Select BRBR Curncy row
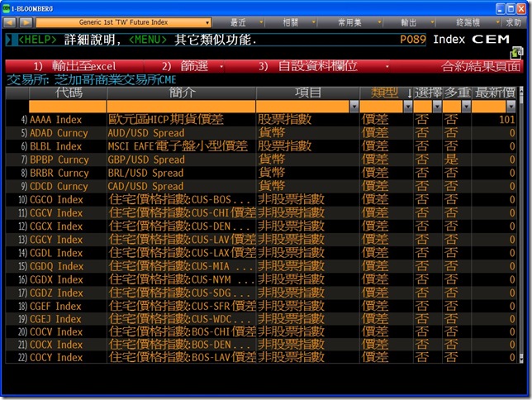 coord(261,173)
